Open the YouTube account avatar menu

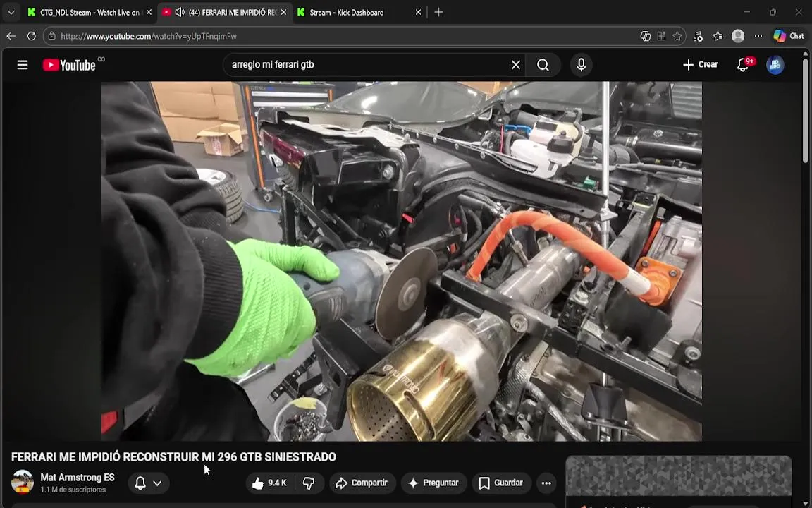tap(775, 65)
